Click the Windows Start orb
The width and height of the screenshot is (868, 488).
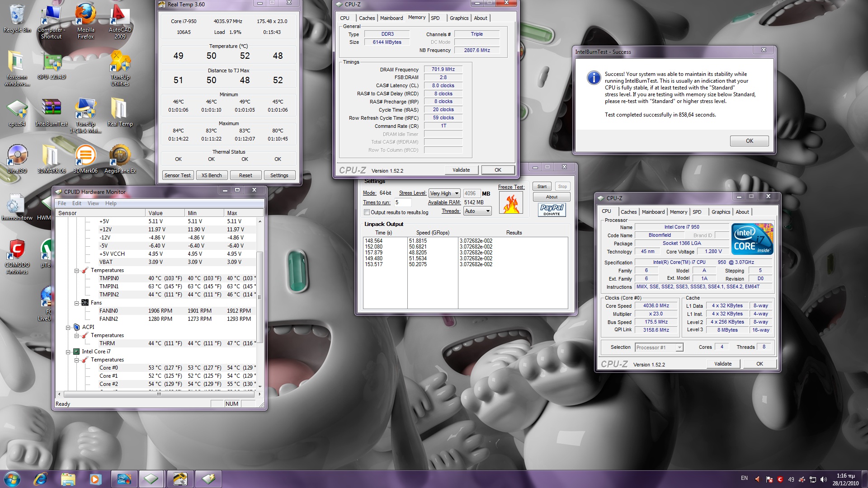point(12,479)
